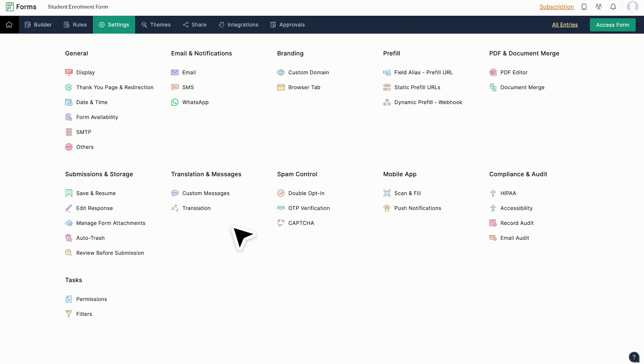This screenshot has width=644, height=364.
Task: Switch to the Builder tab
Action: tap(38, 25)
